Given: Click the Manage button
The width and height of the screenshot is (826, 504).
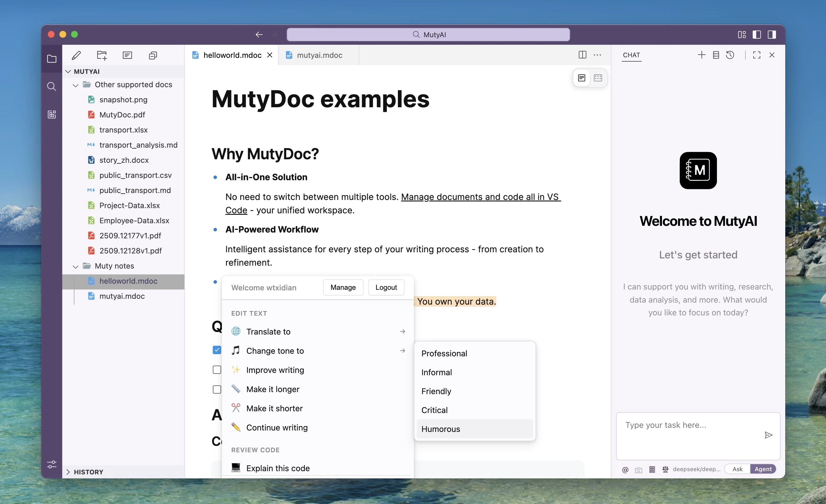Looking at the screenshot, I should [x=343, y=287].
